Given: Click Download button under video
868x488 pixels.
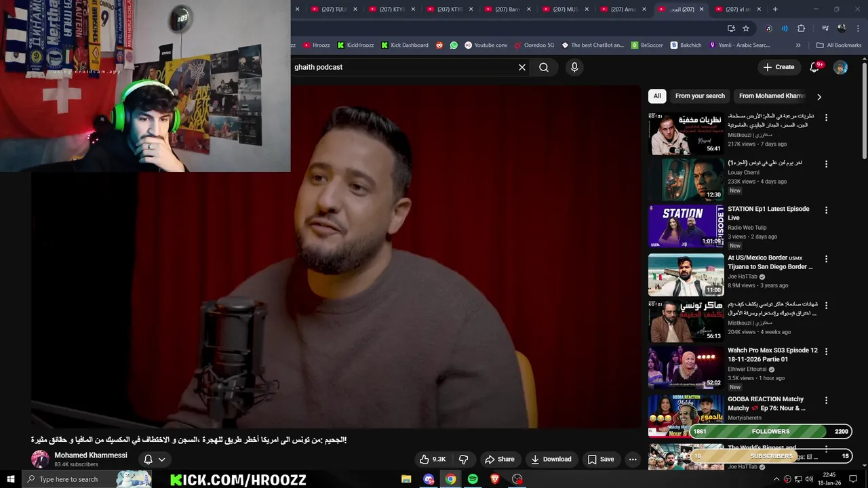Looking at the screenshot, I should pyautogui.click(x=551, y=459).
